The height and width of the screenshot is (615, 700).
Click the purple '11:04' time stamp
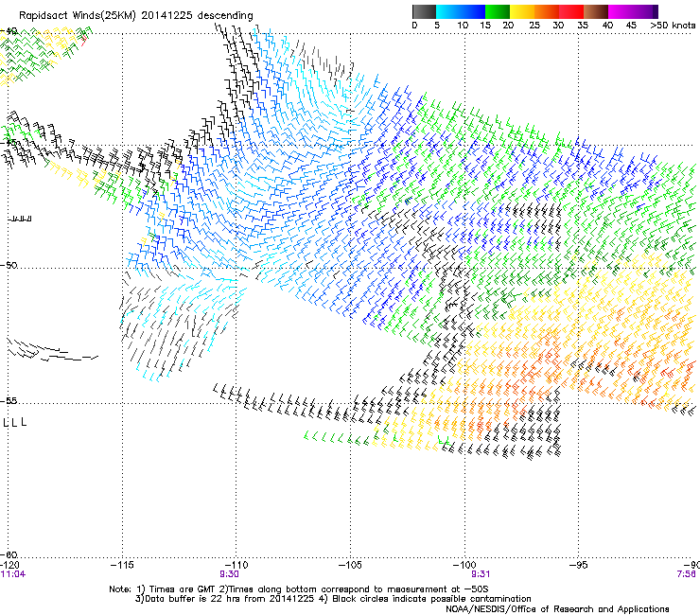(12, 574)
